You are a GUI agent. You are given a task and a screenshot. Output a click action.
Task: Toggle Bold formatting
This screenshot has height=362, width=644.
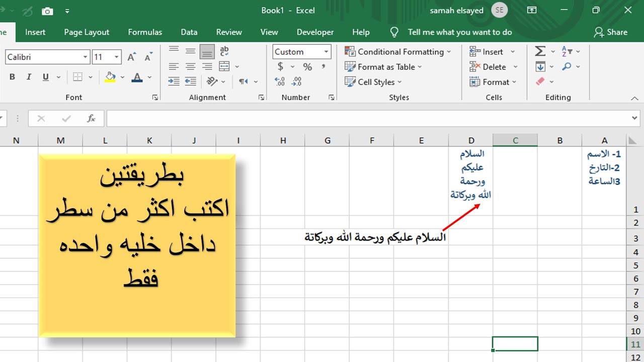point(13,77)
